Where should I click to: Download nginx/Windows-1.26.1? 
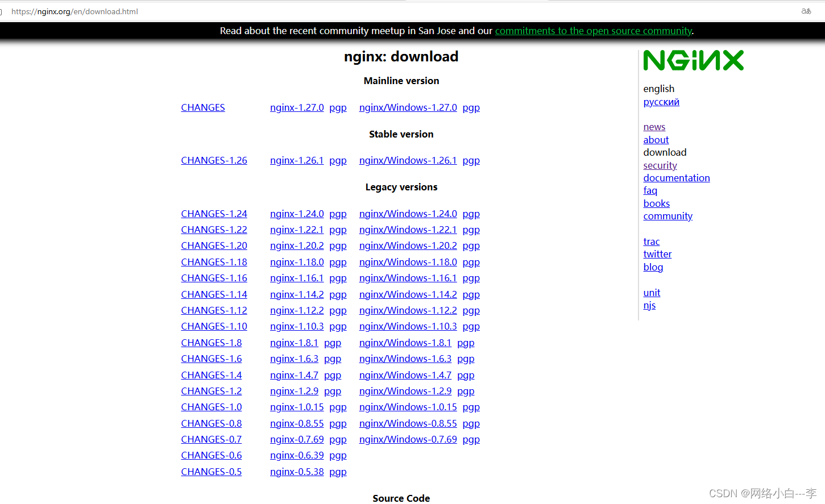click(x=408, y=160)
